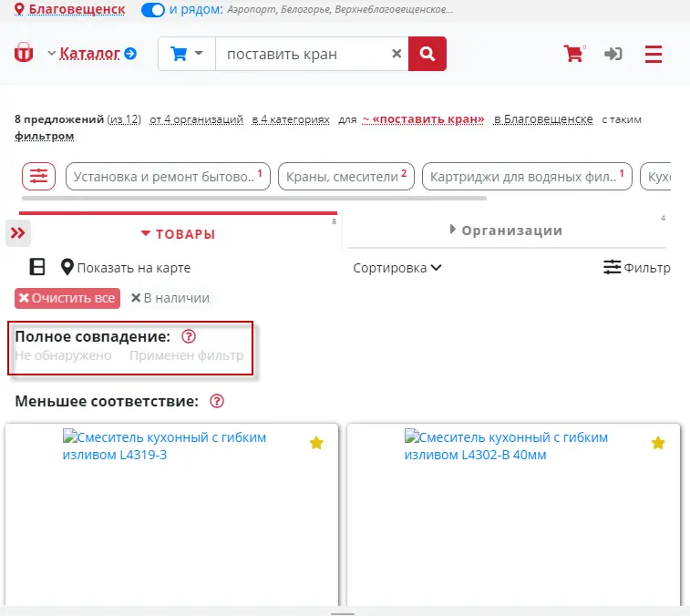Click 'в 4 категориях' link
690x616 pixels.
click(x=291, y=119)
